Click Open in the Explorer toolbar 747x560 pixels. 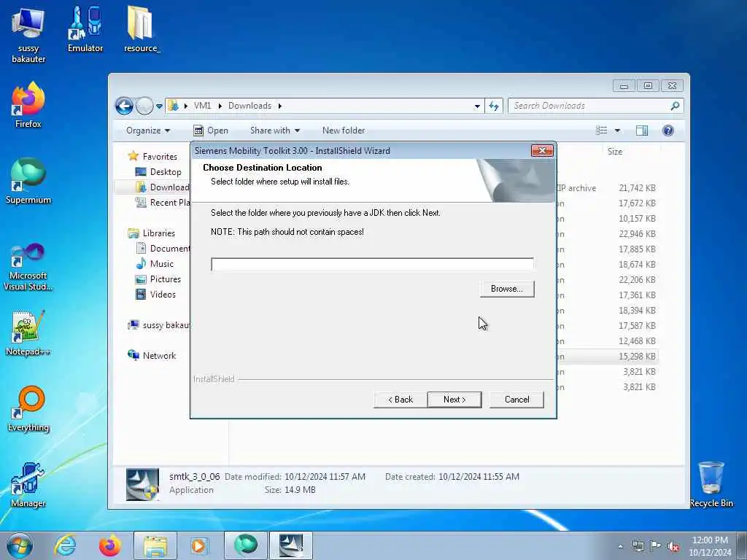(x=211, y=131)
